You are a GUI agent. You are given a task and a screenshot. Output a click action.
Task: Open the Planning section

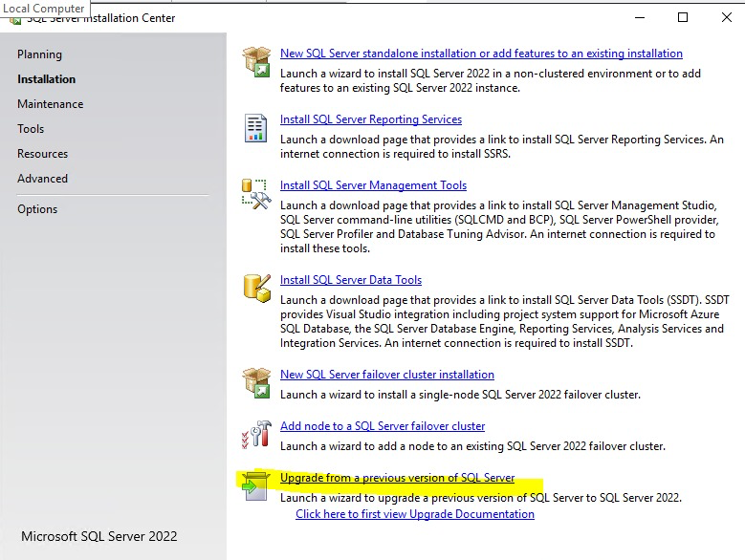pos(39,54)
